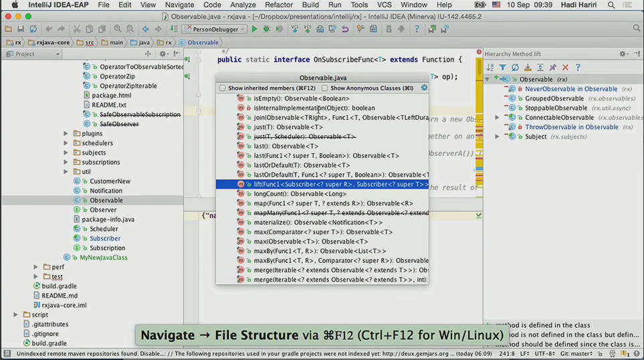
Task: Click the Autoscroll to Source icon in Hierarchy
Action: pos(528,68)
